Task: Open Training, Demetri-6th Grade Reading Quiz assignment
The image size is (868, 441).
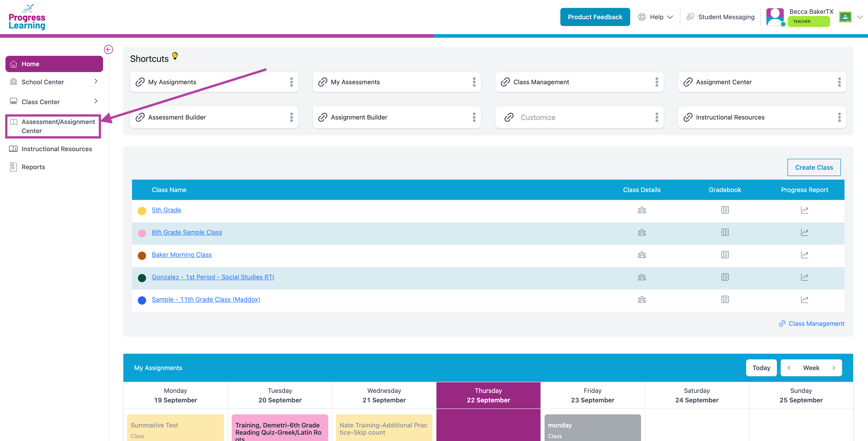Action: point(280,428)
